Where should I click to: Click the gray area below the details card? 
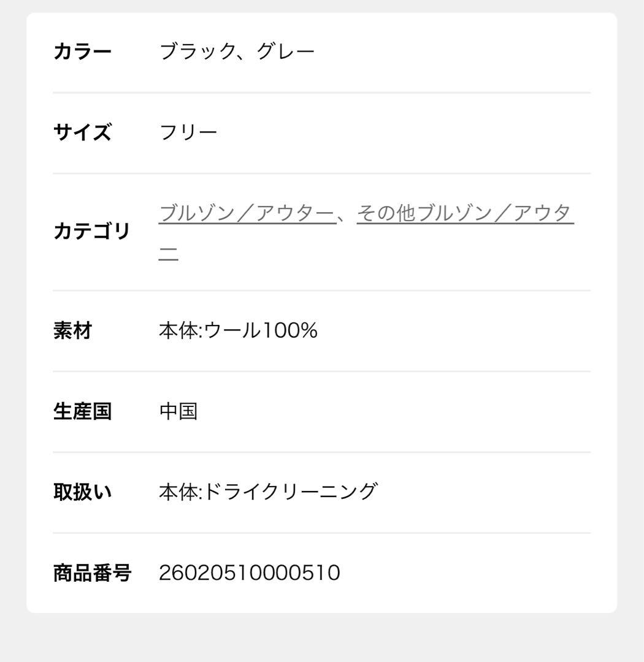322,639
